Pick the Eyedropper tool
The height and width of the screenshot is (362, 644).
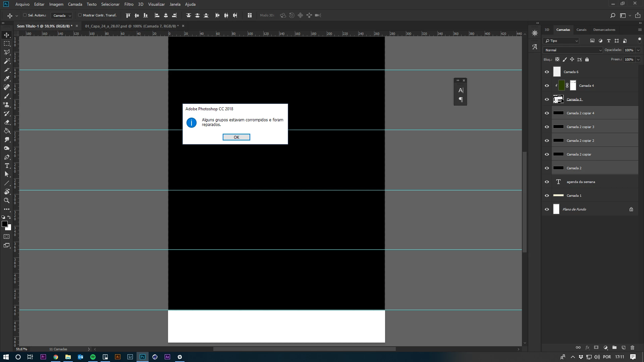pos(7,78)
